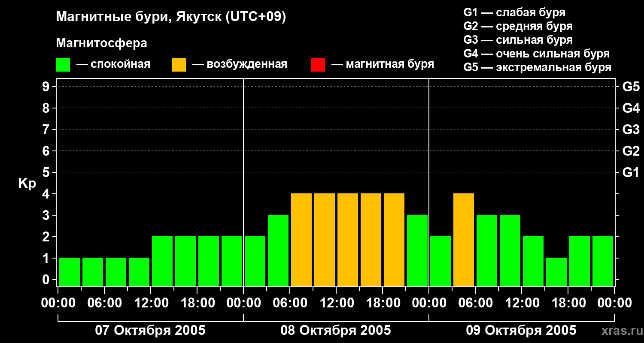Click the Kp 1 bar on 09 Октября
644x343 pixels.
click(x=556, y=272)
